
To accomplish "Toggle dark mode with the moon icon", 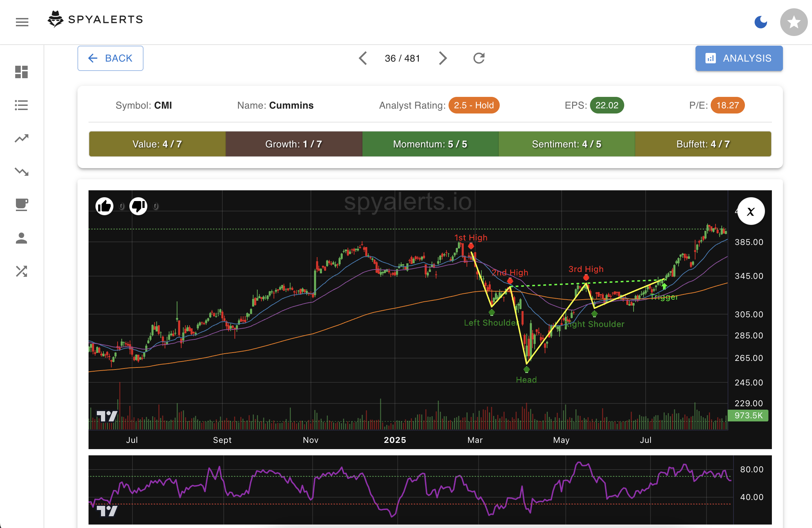I will tap(760, 22).
